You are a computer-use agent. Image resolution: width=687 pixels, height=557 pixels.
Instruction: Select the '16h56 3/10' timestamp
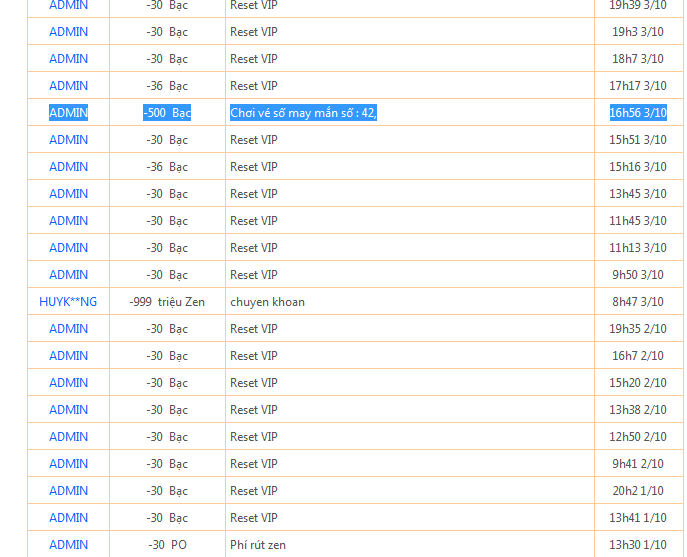pyautogui.click(x=638, y=113)
